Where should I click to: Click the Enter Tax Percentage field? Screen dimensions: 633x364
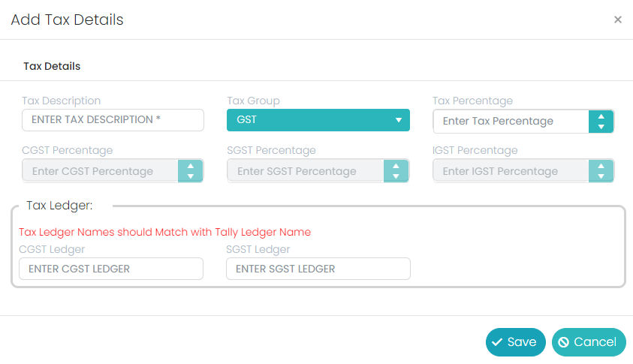coord(511,121)
